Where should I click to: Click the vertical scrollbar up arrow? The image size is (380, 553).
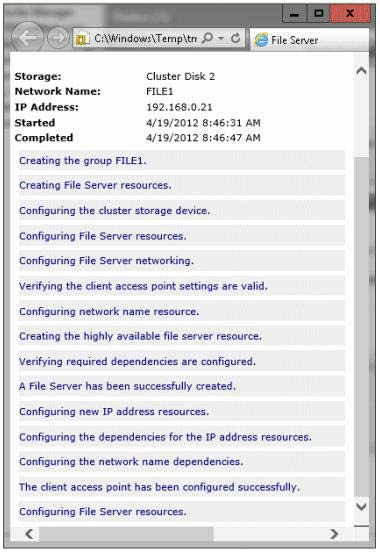point(361,71)
